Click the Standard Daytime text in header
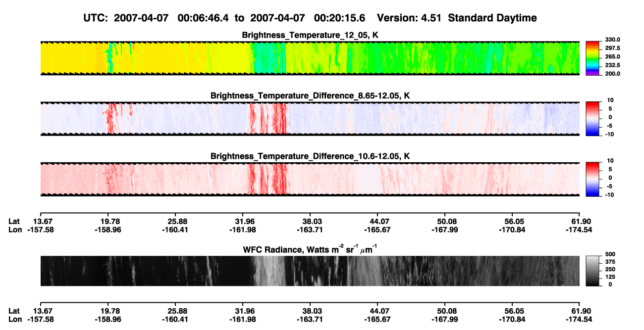644x330 pixels. point(492,18)
